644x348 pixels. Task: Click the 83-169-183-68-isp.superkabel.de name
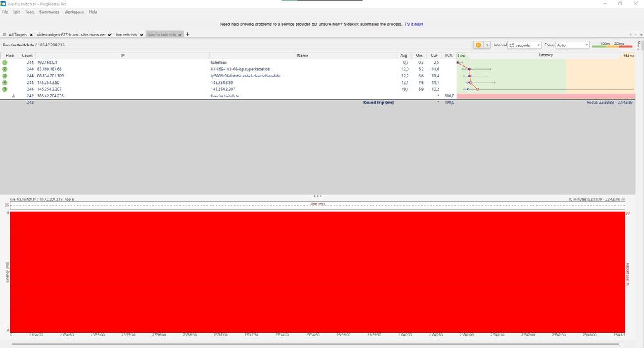tap(240, 69)
